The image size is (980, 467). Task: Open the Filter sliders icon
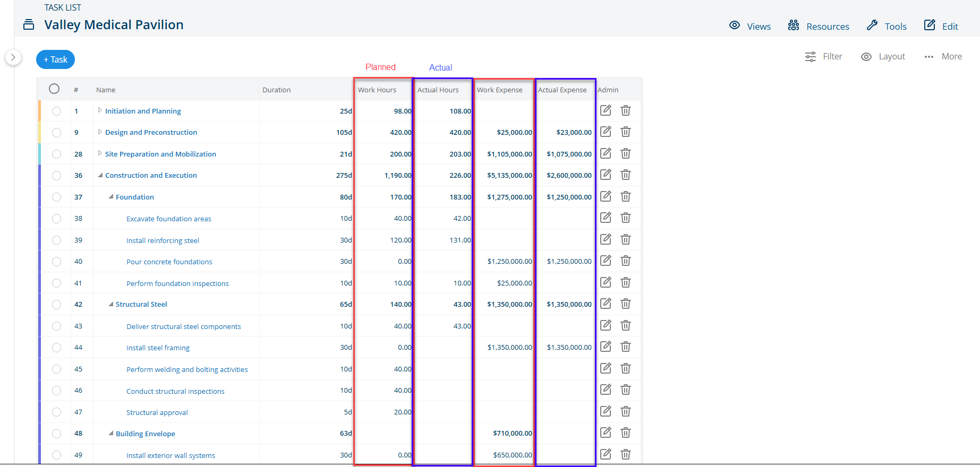point(811,57)
